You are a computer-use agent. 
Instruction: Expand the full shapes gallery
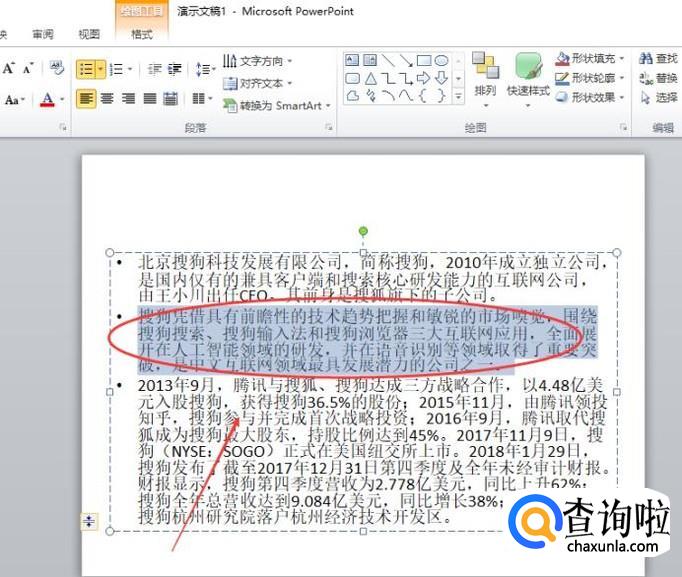458,97
